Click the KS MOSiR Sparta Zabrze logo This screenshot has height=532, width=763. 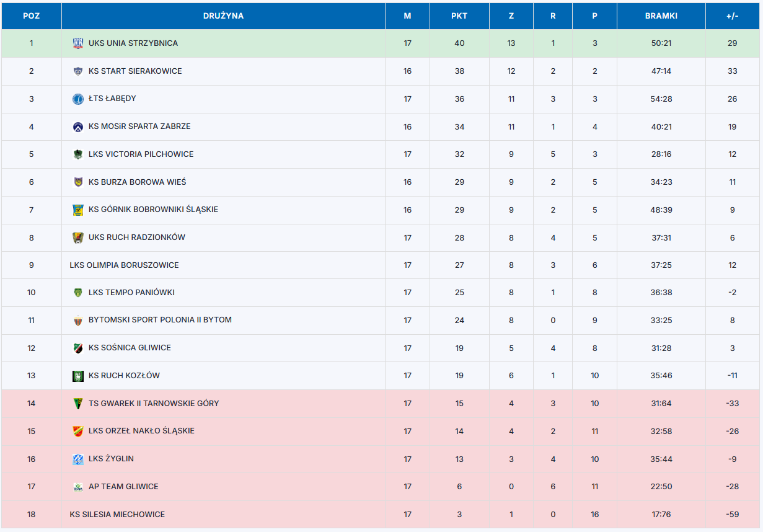(x=78, y=126)
